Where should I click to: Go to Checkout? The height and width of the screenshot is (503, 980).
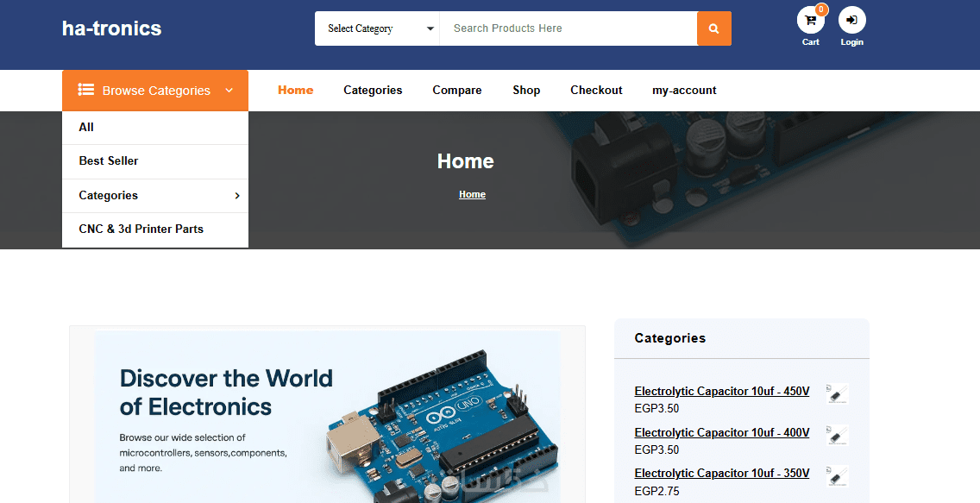coord(596,90)
